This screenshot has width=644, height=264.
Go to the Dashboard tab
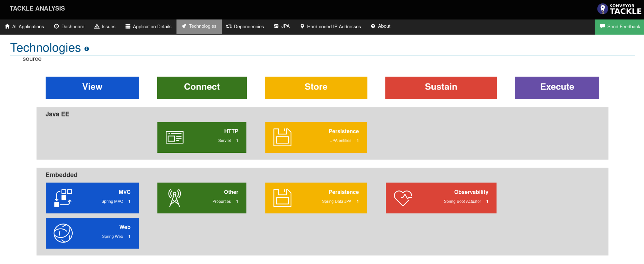coord(69,27)
